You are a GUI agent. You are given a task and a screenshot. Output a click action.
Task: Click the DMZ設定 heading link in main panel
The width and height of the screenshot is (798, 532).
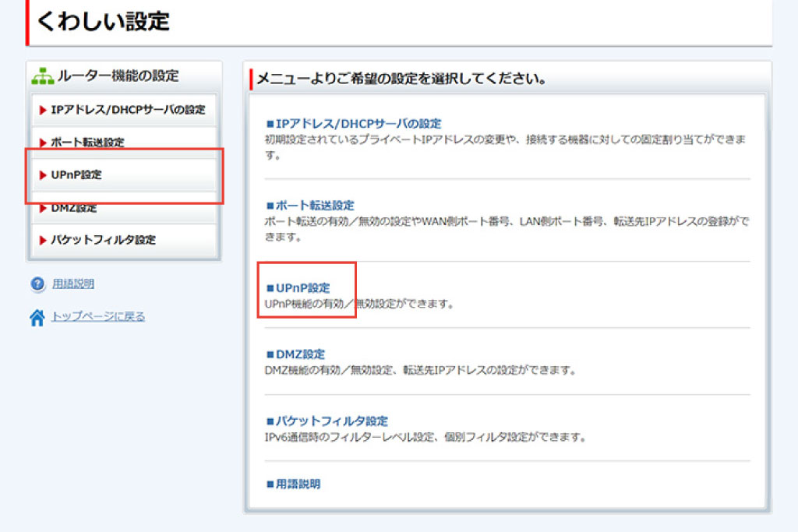pyautogui.click(x=300, y=354)
